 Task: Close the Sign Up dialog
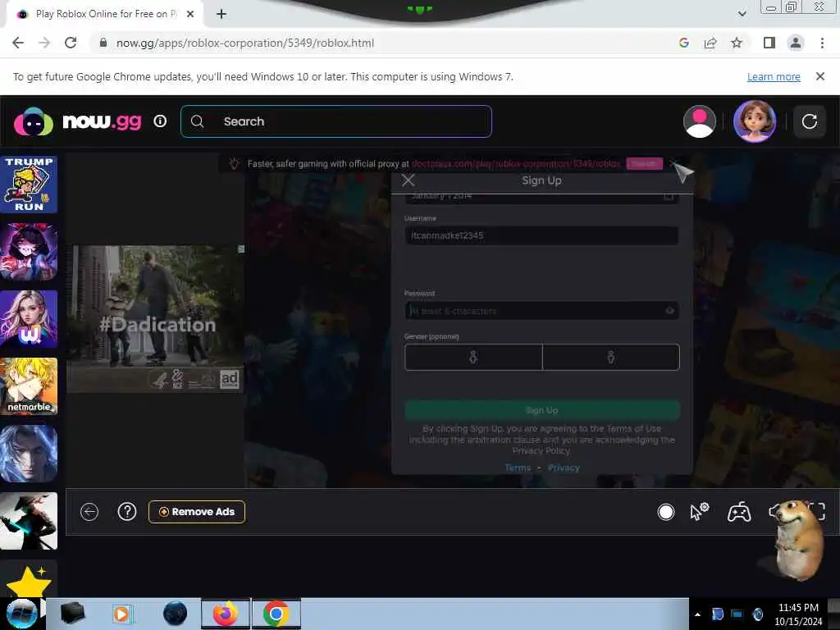[x=409, y=180]
